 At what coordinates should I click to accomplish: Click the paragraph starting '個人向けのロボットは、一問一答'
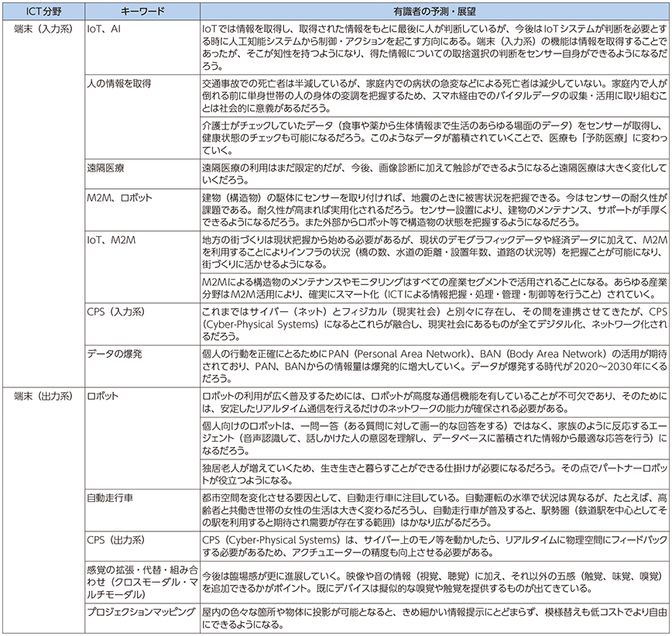pos(434,438)
